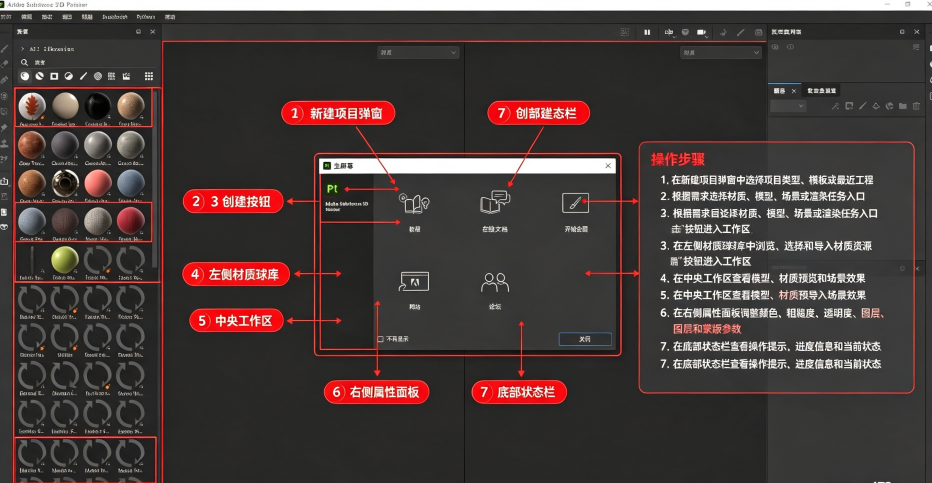Toggle the perspective cube view icon
The image size is (932, 483).
tap(685, 33)
